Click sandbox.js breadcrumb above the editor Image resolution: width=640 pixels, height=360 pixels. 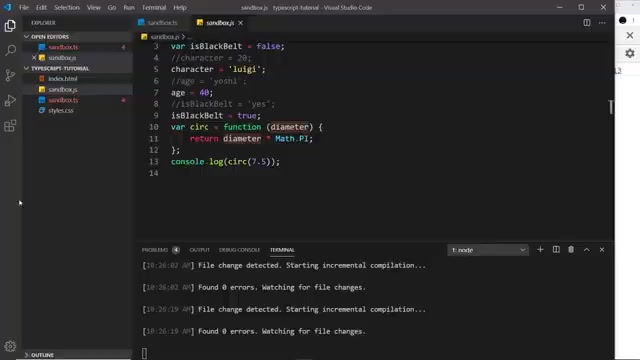164,37
